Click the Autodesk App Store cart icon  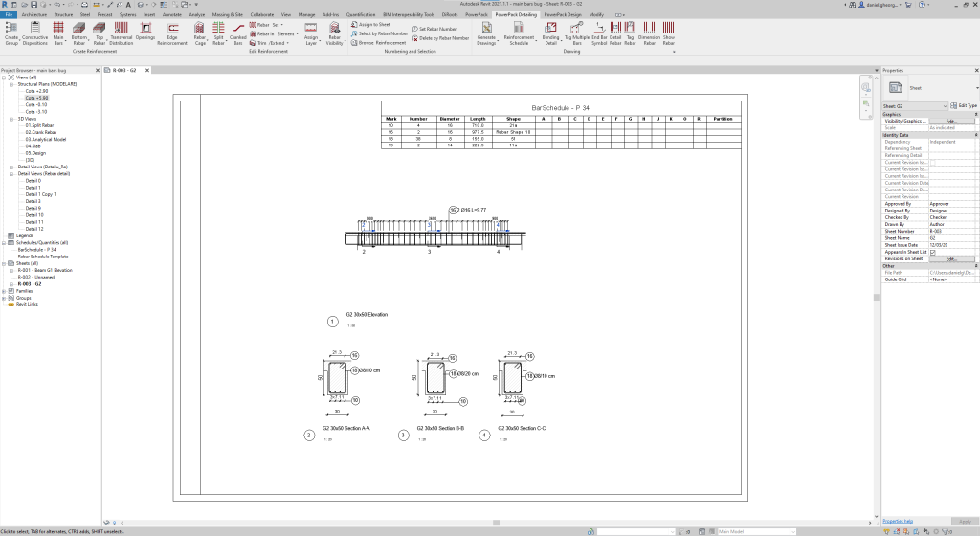coord(908,5)
